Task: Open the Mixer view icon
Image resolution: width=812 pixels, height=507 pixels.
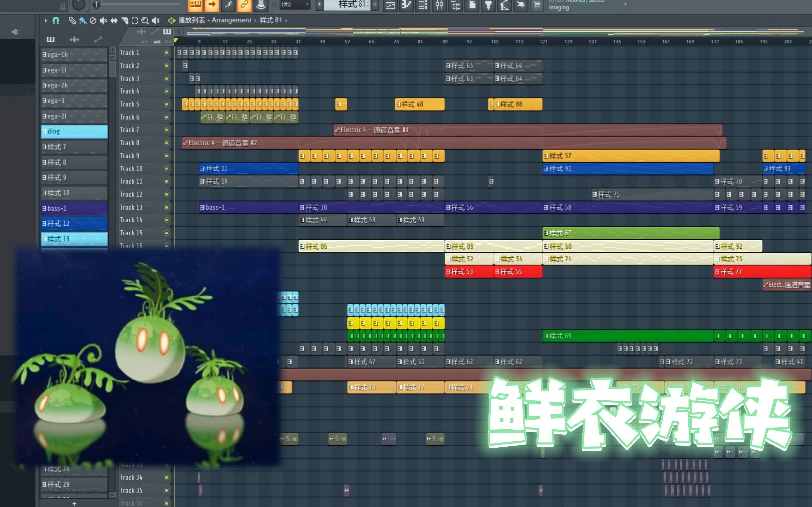Action: [439, 5]
